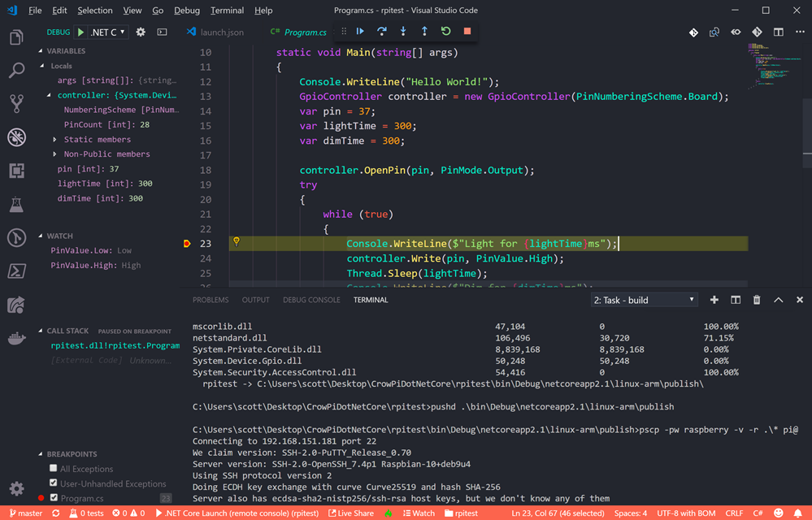The width and height of the screenshot is (812, 520).
Task: Click Live Share in status bar
Action: 351,513
